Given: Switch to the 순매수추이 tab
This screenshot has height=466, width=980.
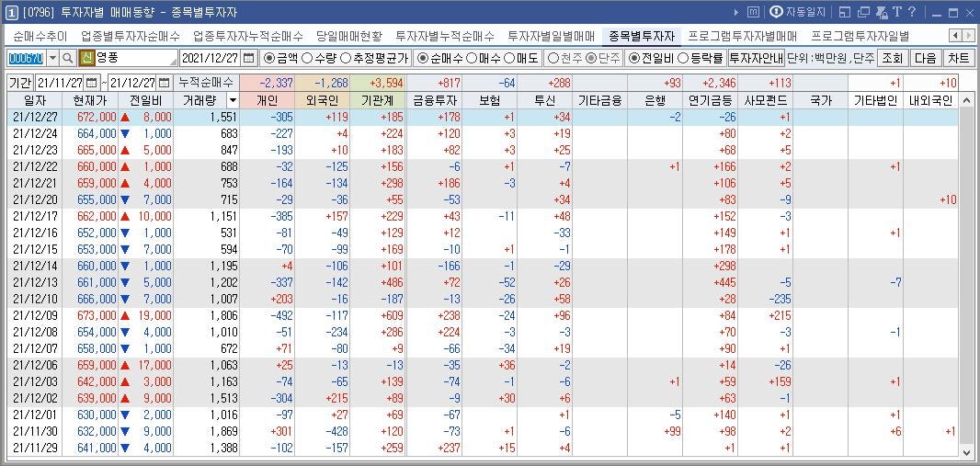Looking at the screenshot, I should [40, 36].
